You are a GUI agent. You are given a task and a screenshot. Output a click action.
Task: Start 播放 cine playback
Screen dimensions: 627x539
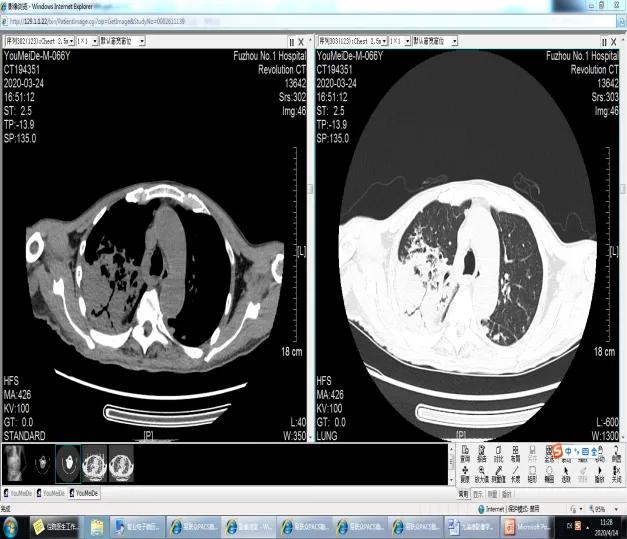(599, 474)
